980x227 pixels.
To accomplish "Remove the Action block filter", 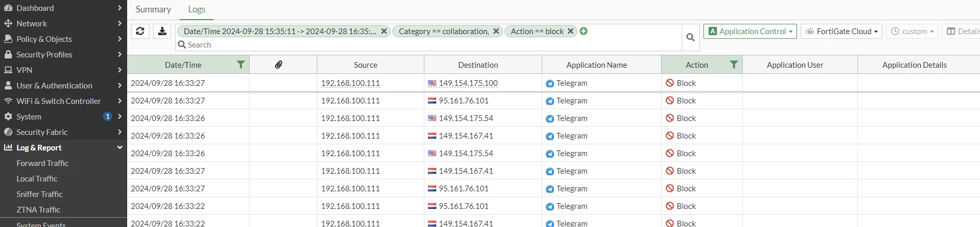I will 571,31.
